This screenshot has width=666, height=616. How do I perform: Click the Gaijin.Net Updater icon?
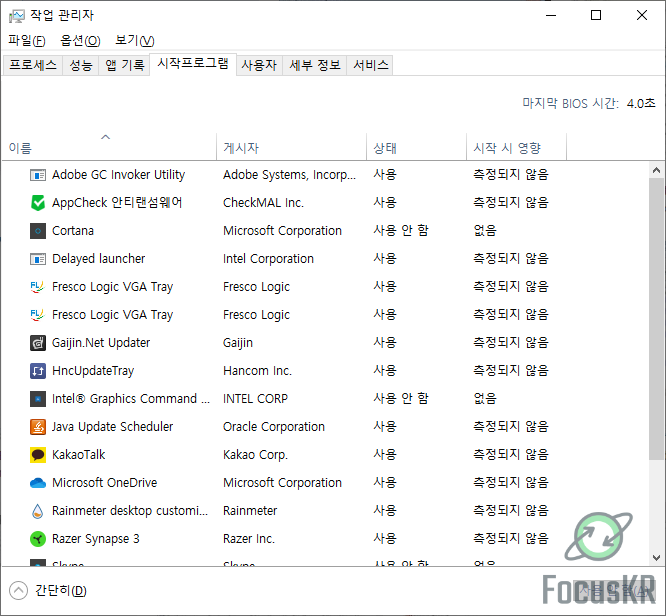[x=38, y=342]
